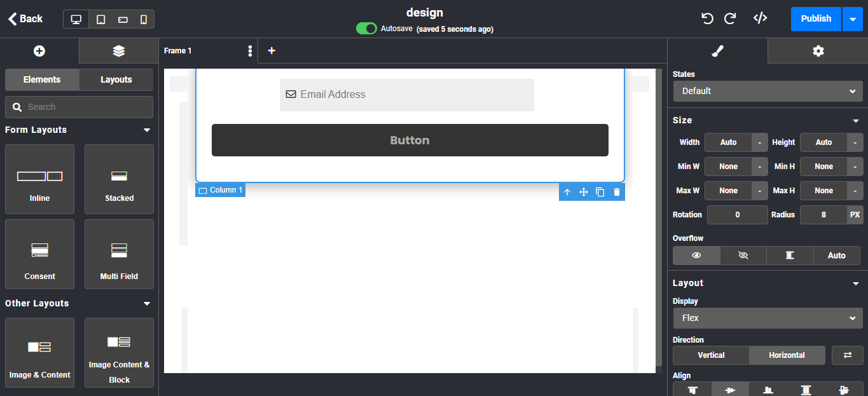Viewport: 868px width, 396px height.
Task: Switch to tablet device preview
Action: (x=100, y=19)
